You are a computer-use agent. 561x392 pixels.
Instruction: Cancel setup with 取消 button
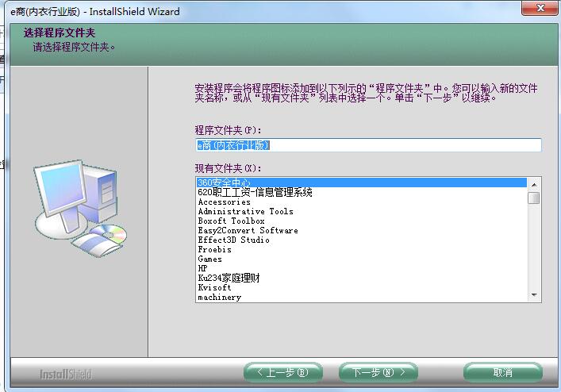pyautogui.click(x=503, y=373)
